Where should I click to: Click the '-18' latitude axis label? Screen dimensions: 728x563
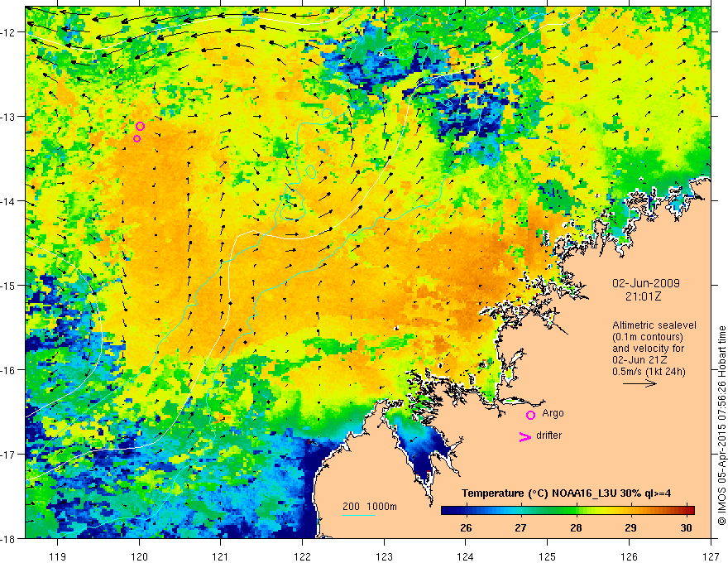tap(9, 538)
